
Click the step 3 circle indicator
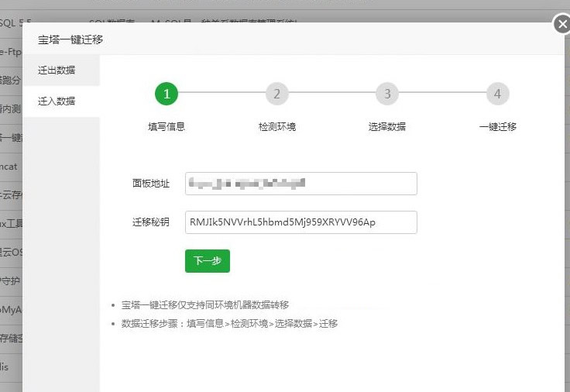[x=387, y=95]
